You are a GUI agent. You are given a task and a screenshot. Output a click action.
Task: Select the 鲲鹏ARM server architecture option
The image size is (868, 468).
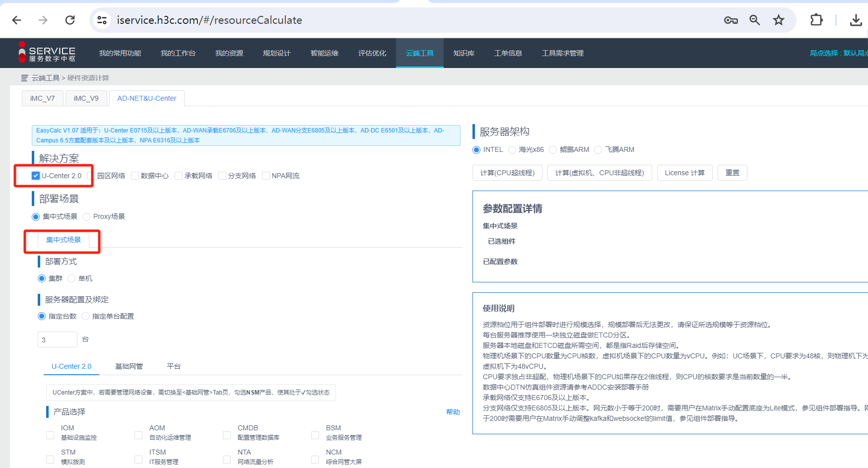coord(553,150)
